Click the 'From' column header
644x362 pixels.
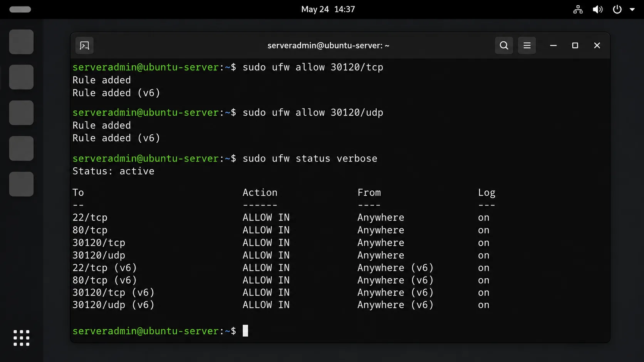point(369,192)
